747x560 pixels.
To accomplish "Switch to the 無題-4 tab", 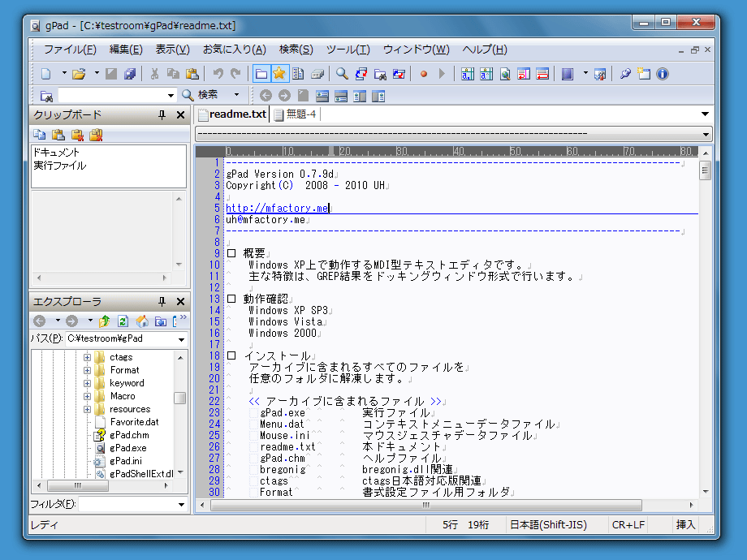I will [296, 114].
